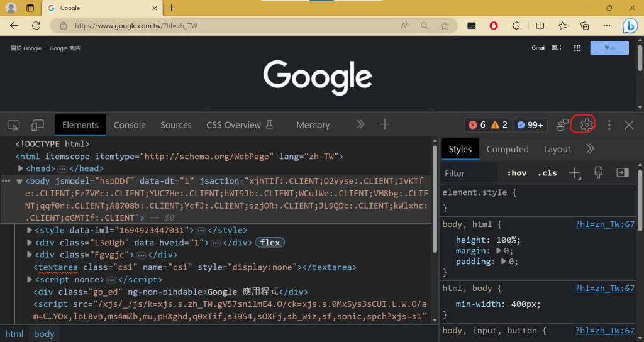Click the browser address bar URL
This screenshot has width=644, height=342.
pos(136,25)
